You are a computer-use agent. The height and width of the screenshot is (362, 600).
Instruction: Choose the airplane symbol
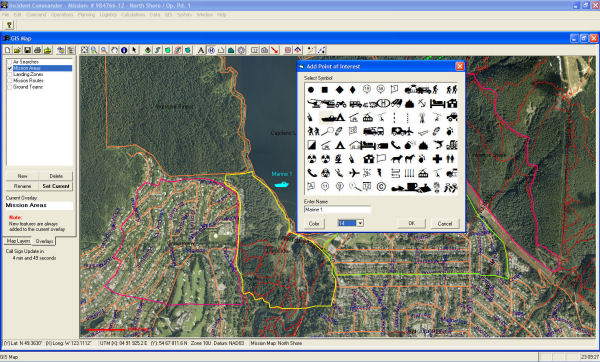[x=354, y=173]
